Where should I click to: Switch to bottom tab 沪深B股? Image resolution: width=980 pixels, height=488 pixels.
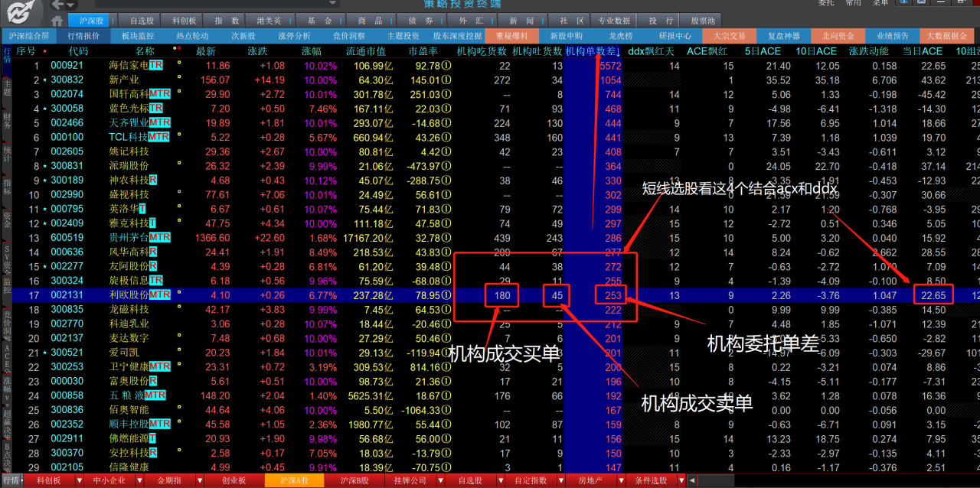354,481
